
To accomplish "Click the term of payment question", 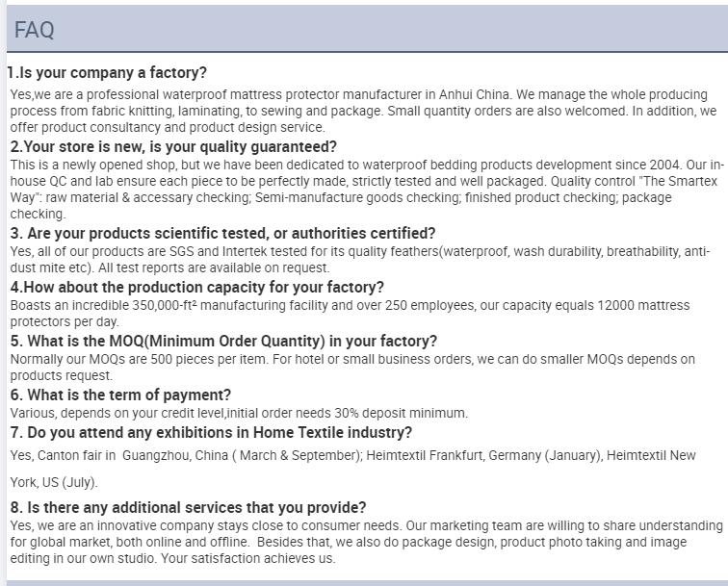I will (x=120, y=395).
